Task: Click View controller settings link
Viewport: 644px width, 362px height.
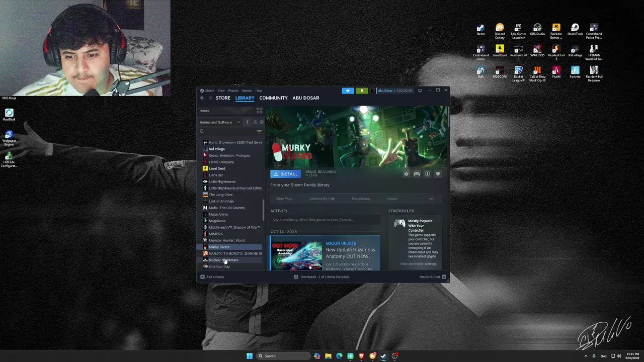Action: coord(418,264)
